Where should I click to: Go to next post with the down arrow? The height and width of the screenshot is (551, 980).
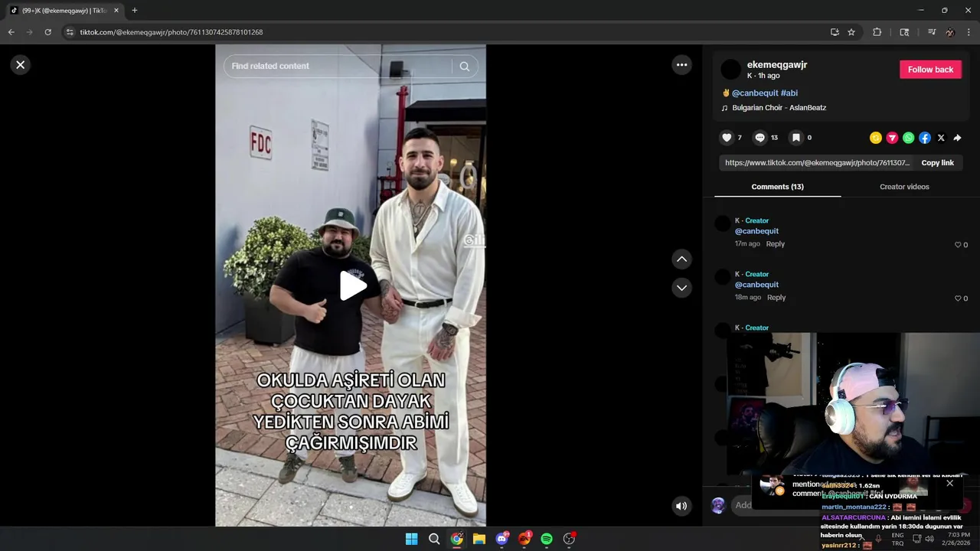tap(681, 288)
